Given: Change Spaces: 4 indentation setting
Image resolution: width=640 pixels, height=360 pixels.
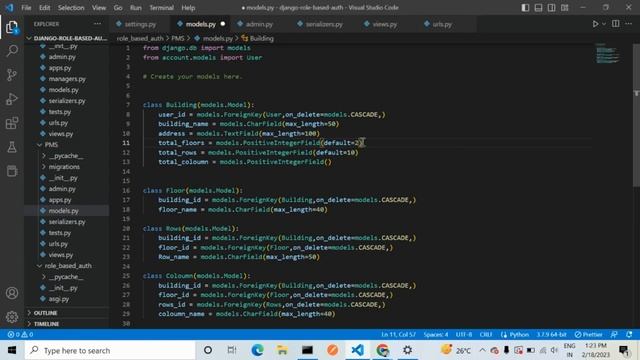Looking at the screenshot, I should (x=436, y=335).
